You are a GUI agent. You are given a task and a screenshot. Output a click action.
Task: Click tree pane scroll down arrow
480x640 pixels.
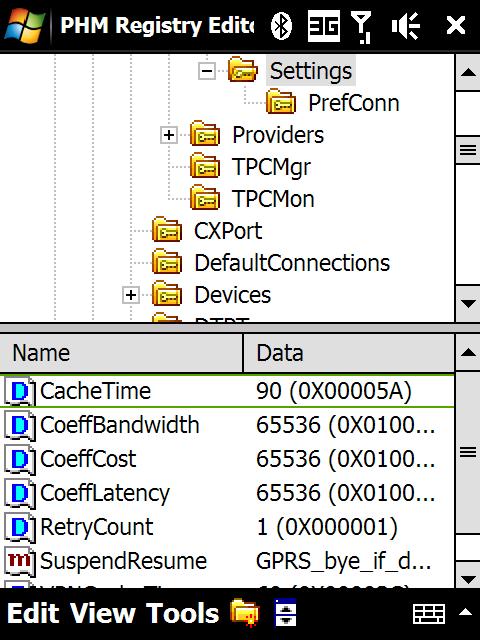coord(468,303)
